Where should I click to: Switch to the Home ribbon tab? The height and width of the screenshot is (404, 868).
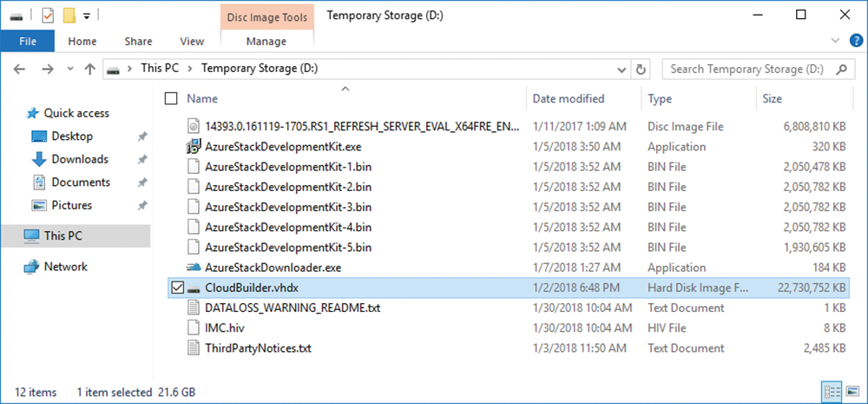coord(82,41)
